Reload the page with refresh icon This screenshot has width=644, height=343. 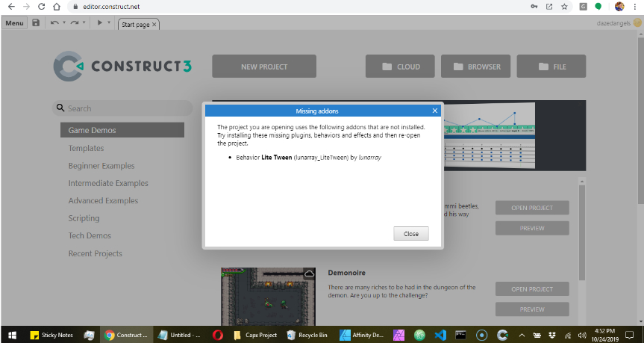coord(41,7)
